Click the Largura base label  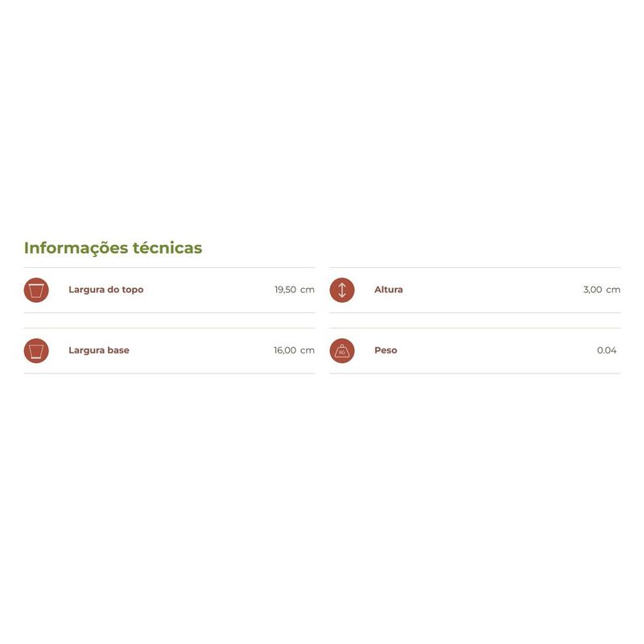[98, 351]
